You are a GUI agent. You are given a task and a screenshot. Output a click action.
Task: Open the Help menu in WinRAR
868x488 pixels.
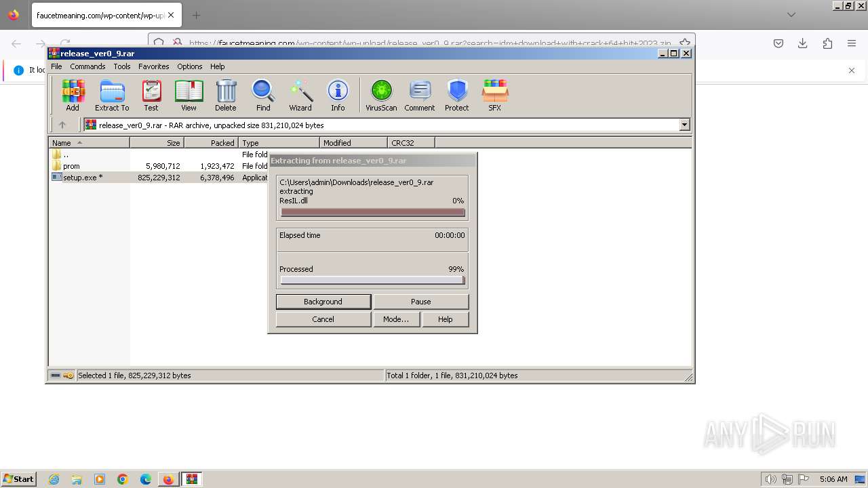(218, 66)
